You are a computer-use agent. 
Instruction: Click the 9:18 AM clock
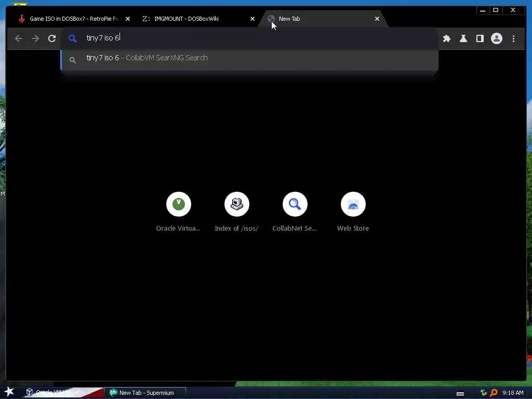point(513,393)
